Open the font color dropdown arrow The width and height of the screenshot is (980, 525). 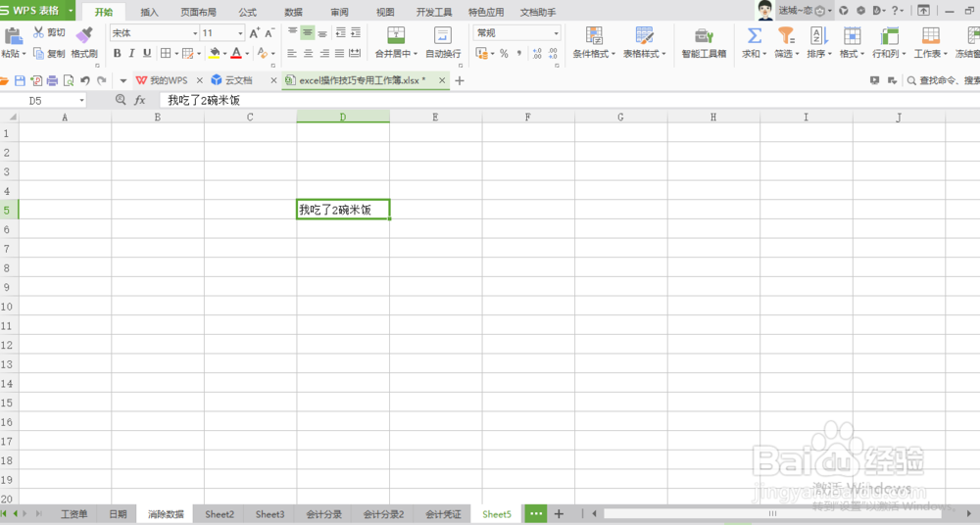pyautogui.click(x=247, y=55)
